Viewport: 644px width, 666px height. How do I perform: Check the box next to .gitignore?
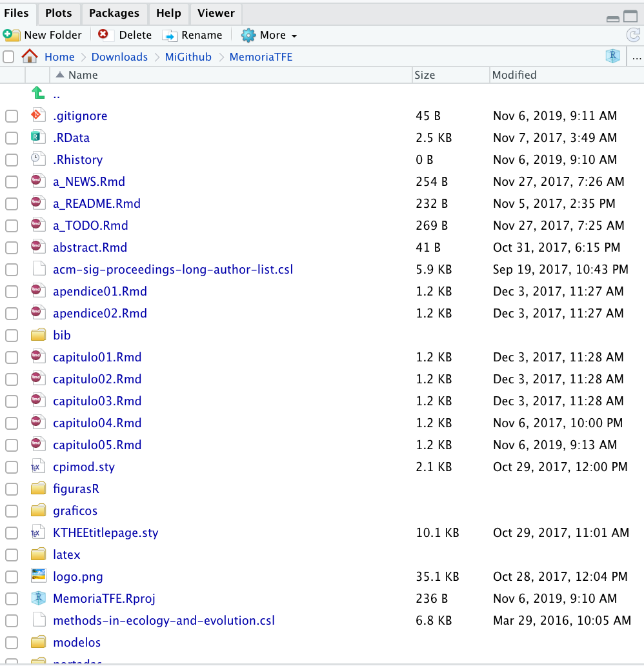pos(12,116)
